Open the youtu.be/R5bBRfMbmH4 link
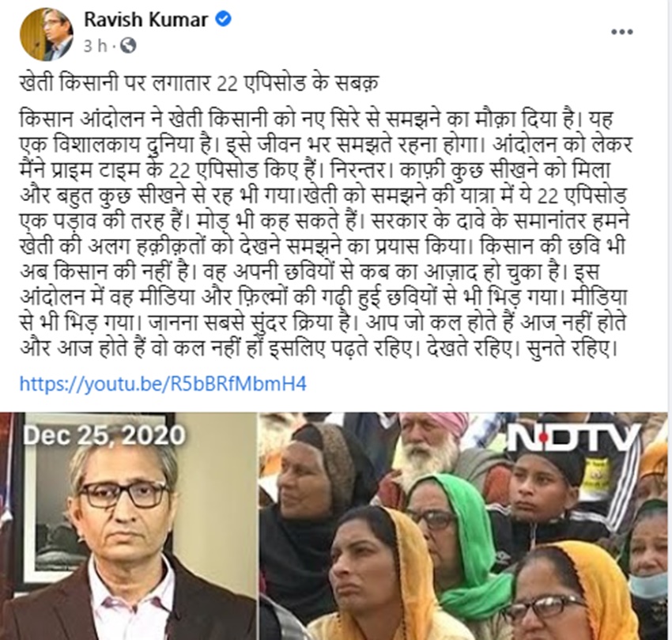 pos(163,384)
